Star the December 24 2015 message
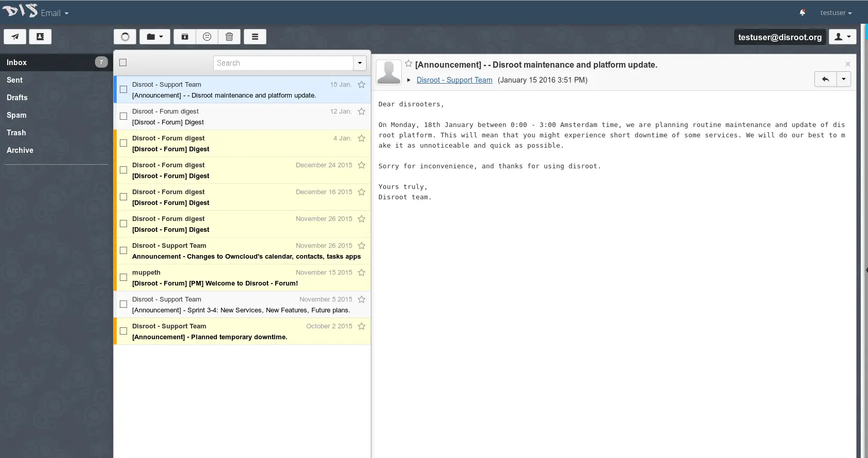 (361, 165)
